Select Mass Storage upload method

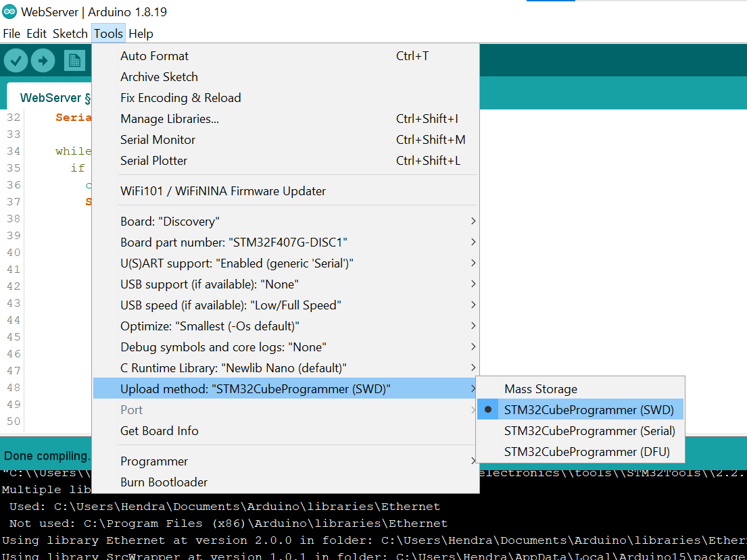point(541,389)
